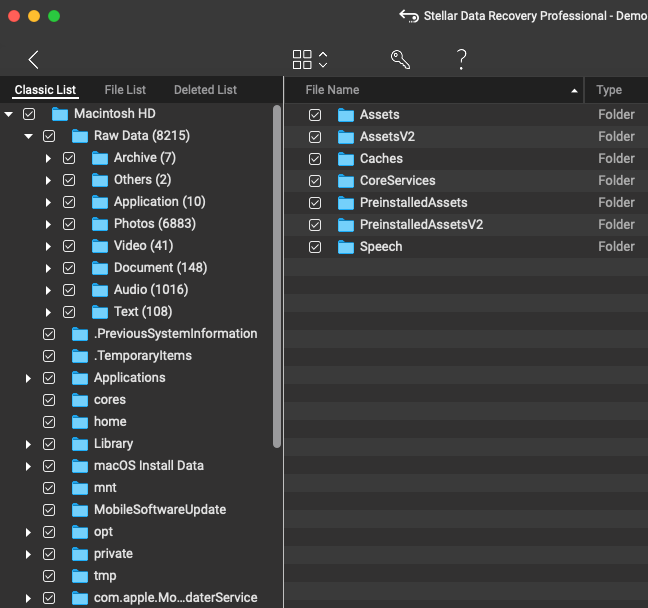Collapse the Macintosh HD tree node

click(9, 114)
